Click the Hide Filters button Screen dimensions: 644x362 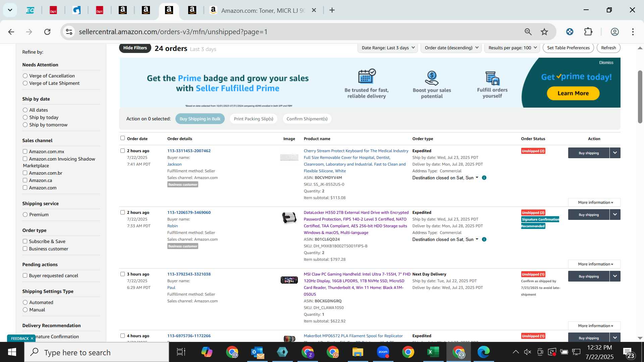click(x=135, y=48)
